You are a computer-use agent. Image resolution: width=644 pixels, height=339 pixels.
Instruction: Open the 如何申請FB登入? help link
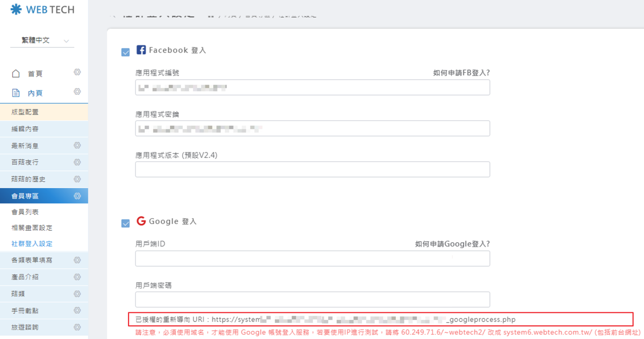[x=461, y=73]
